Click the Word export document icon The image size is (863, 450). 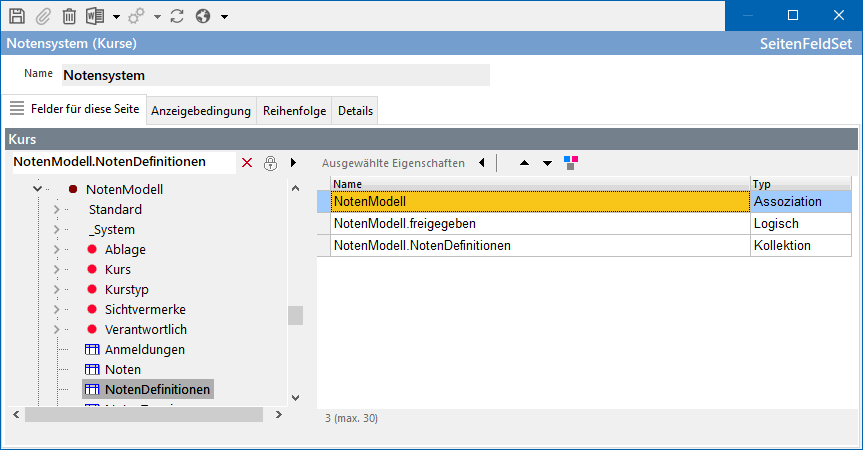tap(96, 16)
